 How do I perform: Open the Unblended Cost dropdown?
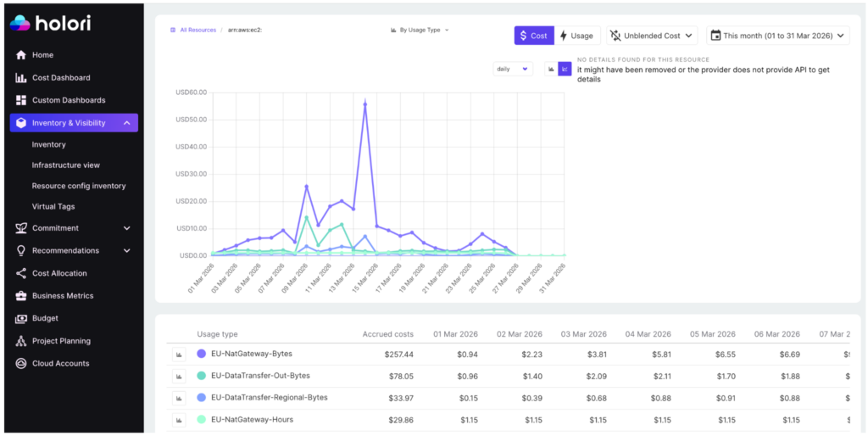click(x=652, y=36)
